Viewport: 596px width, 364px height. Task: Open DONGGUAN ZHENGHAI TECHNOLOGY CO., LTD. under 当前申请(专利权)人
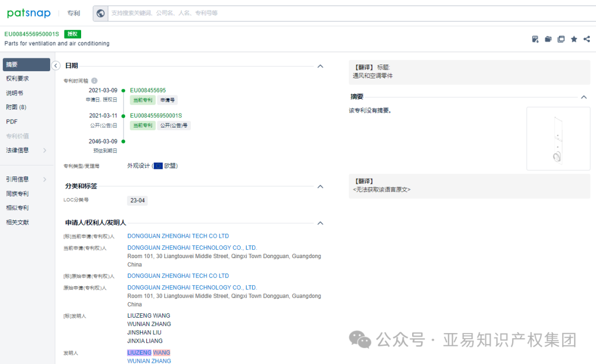pos(192,248)
